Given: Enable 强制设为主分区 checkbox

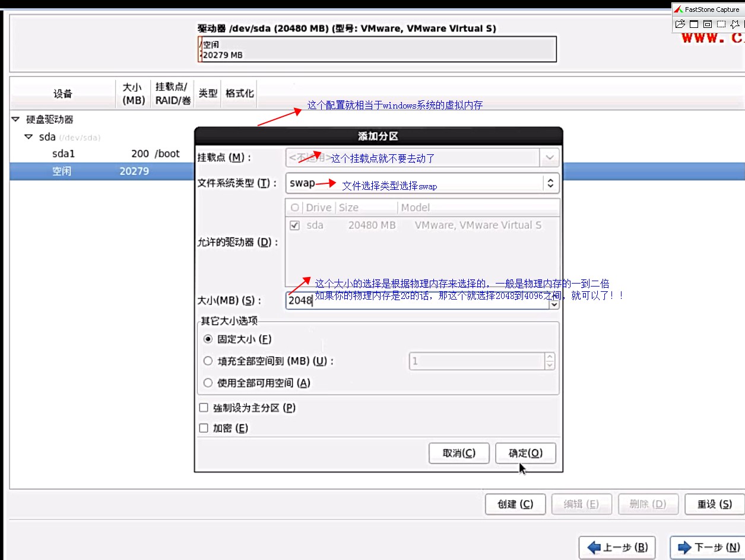Looking at the screenshot, I should [204, 408].
